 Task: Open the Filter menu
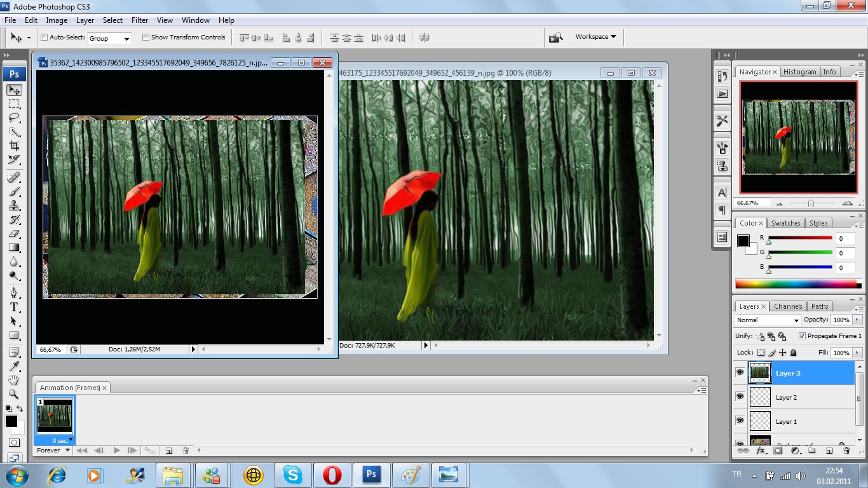pos(140,20)
